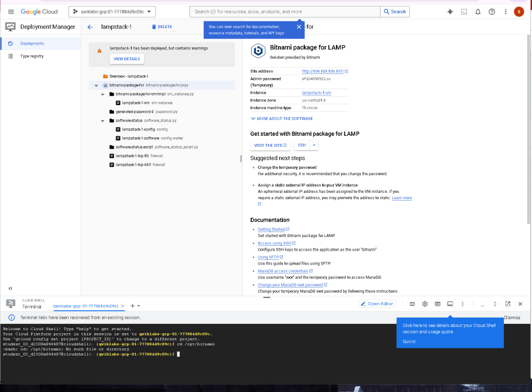
Task: Open the user account avatar
Action: [x=519, y=11]
